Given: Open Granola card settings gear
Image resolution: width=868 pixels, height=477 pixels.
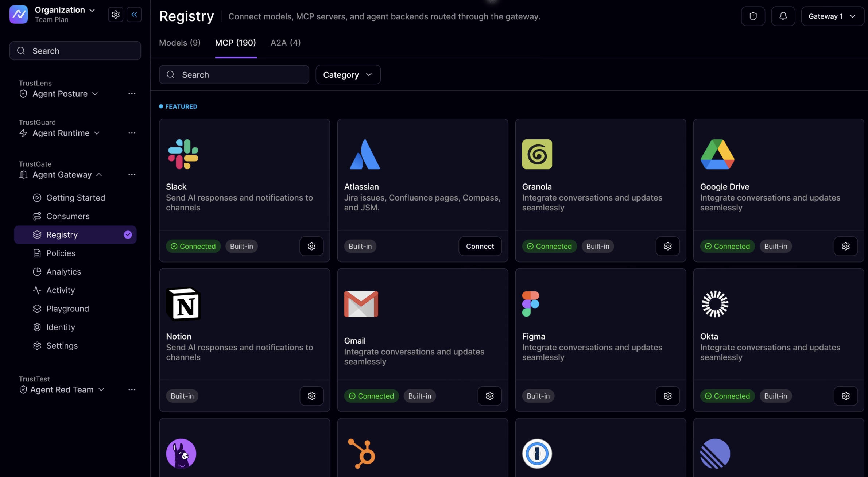Looking at the screenshot, I should tap(668, 246).
